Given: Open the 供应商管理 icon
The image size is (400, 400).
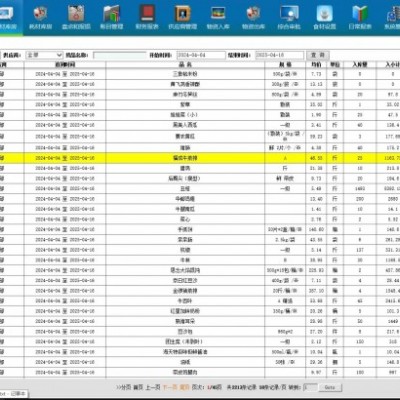Looking at the screenshot, I should pos(182,17).
